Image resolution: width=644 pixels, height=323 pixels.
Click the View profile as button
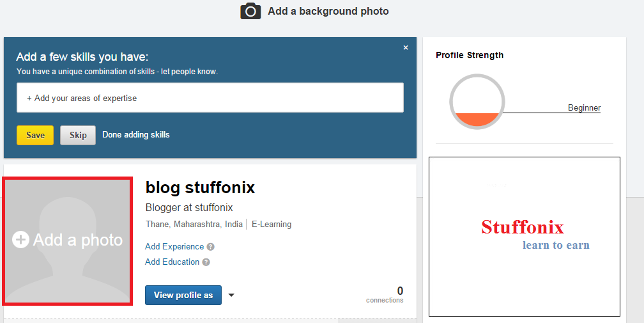point(183,295)
